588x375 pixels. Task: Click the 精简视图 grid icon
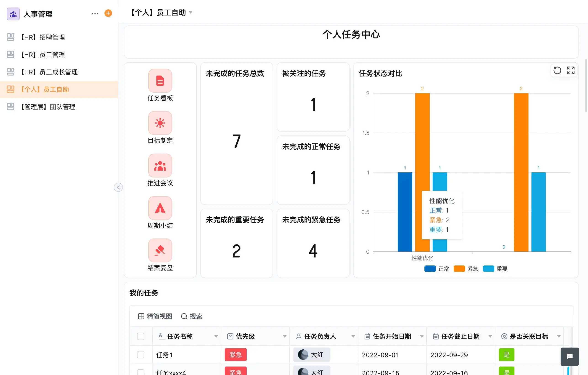[x=141, y=316]
